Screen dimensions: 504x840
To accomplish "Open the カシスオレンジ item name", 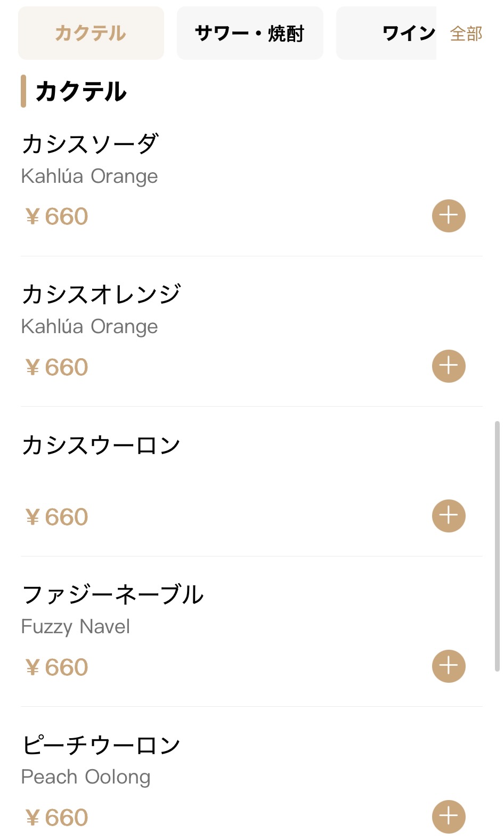I will tap(101, 294).
